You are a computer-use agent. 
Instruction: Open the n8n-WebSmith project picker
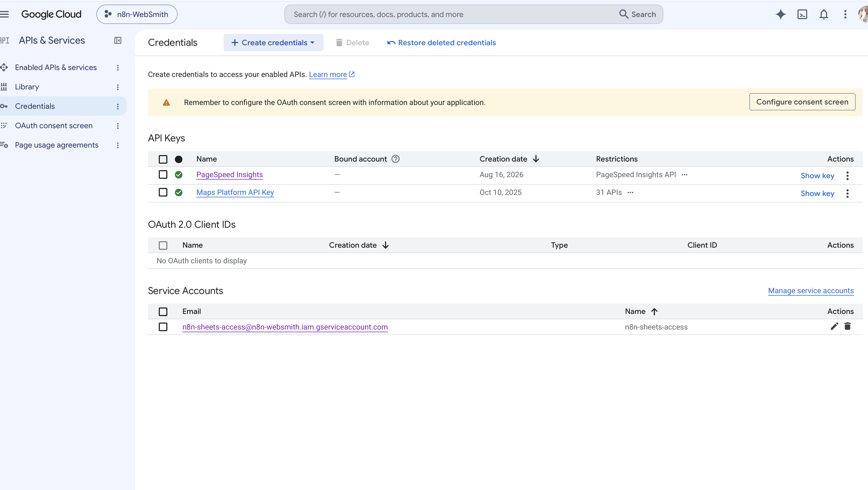[x=137, y=14]
